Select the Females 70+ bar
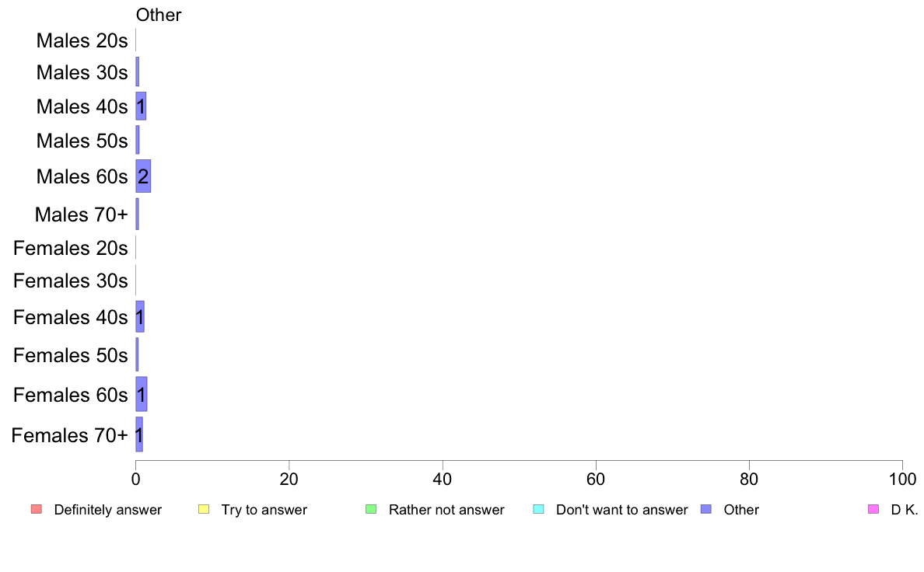The width and height of the screenshot is (924, 572). pos(139,434)
